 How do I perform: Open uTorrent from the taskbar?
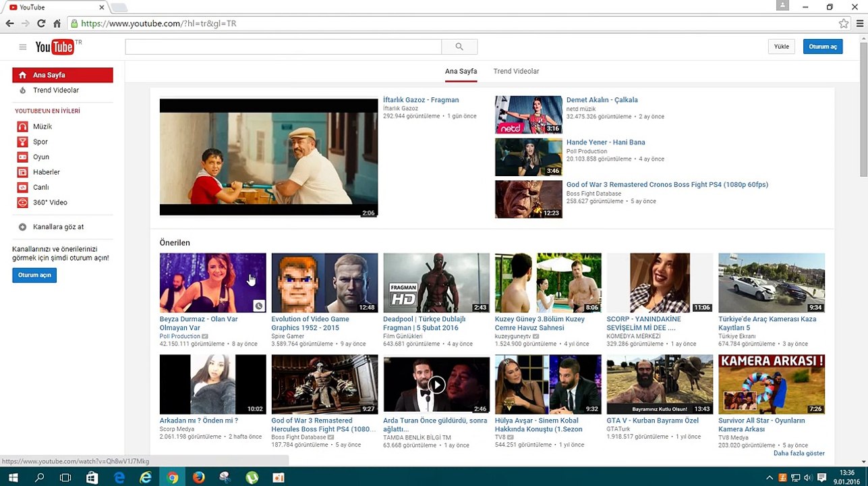pyautogui.click(x=252, y=477)
